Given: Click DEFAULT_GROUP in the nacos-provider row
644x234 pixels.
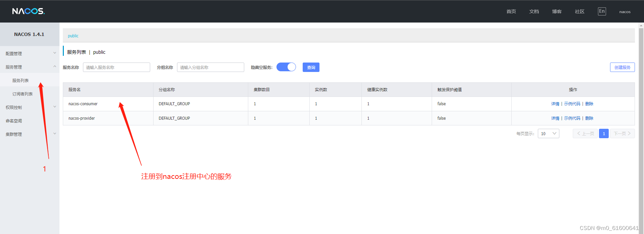Looking at the screenshot, I should [x=174, y=118].
